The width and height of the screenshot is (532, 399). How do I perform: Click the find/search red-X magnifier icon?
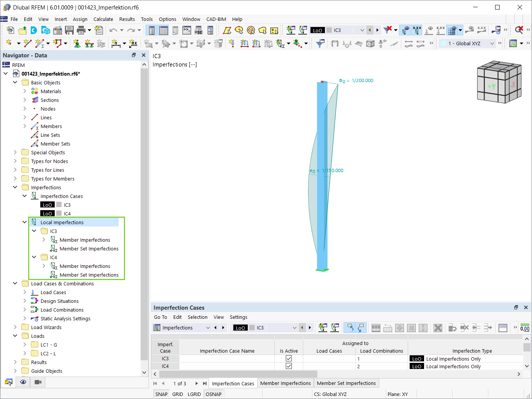click(519, 30)
